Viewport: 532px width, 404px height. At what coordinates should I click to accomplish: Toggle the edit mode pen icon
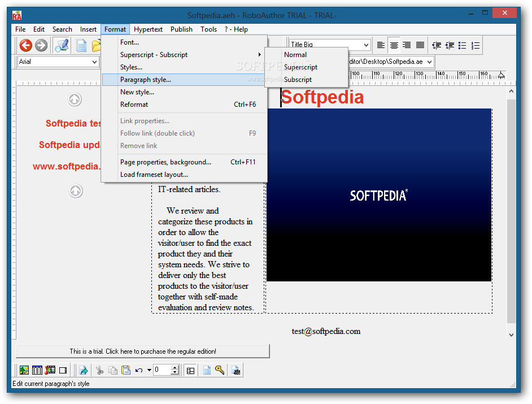coord(62,45)
